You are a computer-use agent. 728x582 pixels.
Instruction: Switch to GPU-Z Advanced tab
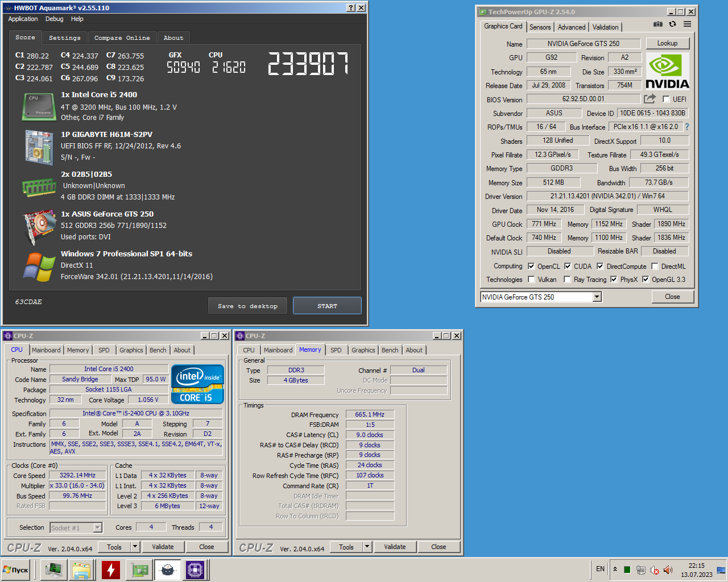[x=572, y=27]
